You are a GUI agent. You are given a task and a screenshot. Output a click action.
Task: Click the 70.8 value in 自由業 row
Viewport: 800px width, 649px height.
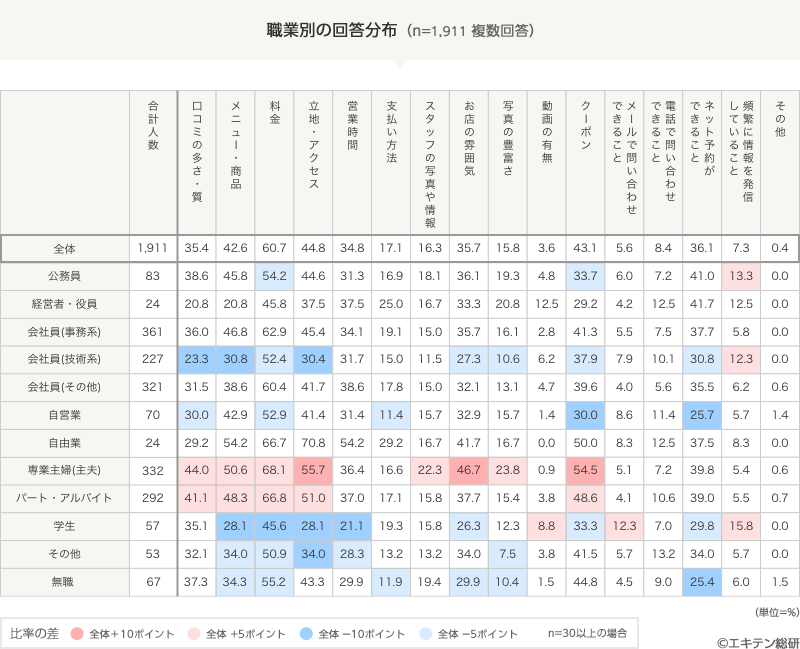pyautogui.click(x=313, y=441)
